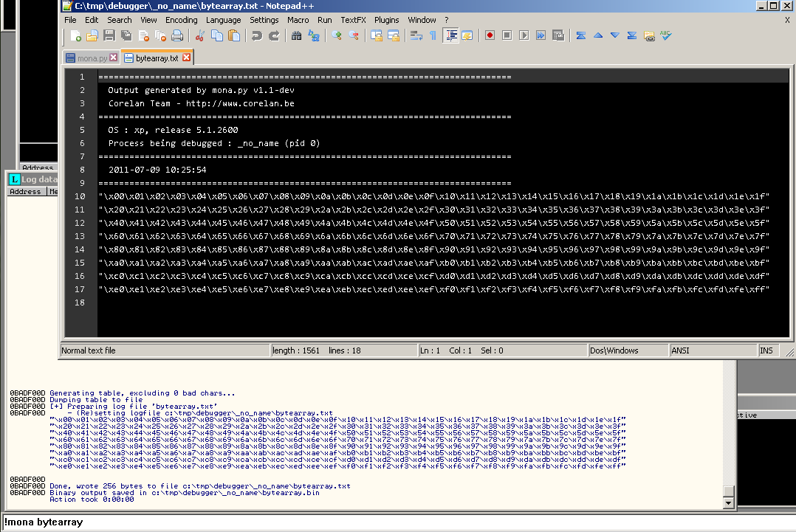796x532 pixels.
Task: Click log window scrollbar down arrow
Action: (x=729, y=502)
